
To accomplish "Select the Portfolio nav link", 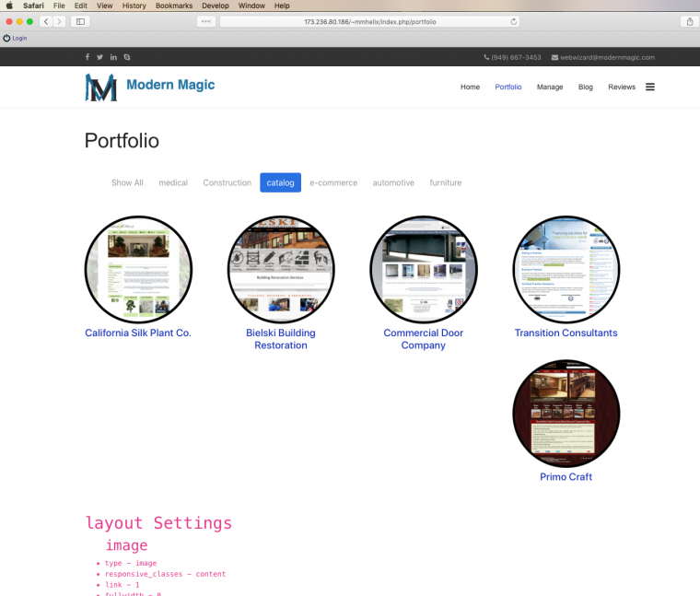I will tap(508, 88).
